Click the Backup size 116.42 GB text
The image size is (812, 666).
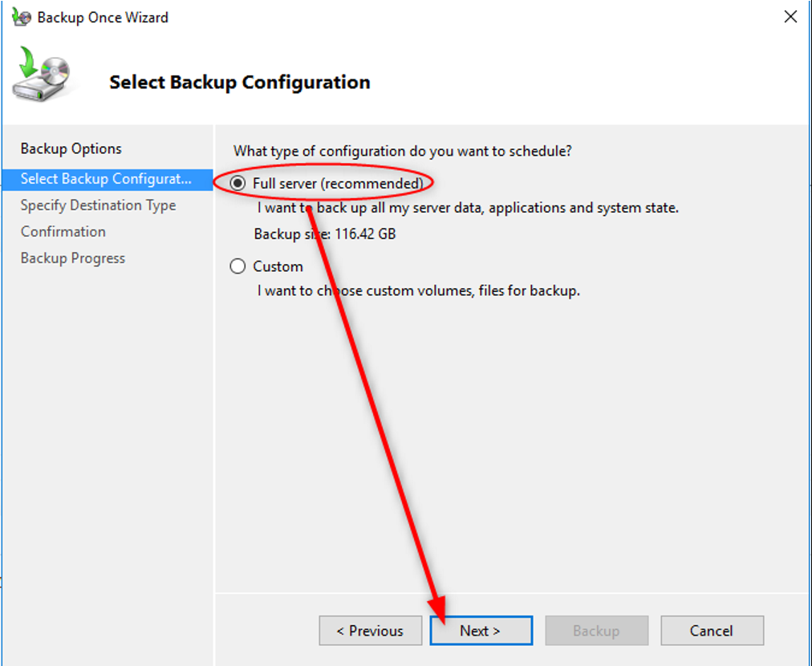[x=325, y=234]
